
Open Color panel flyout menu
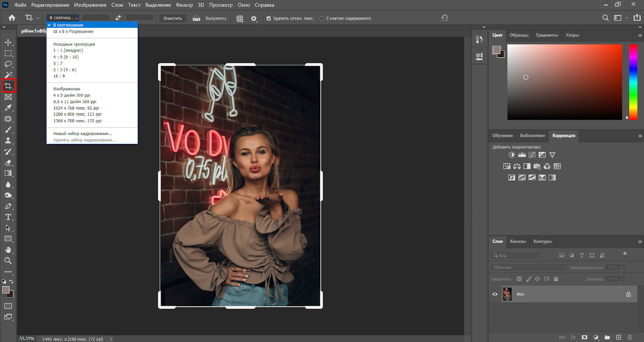(x=640, y=35)
